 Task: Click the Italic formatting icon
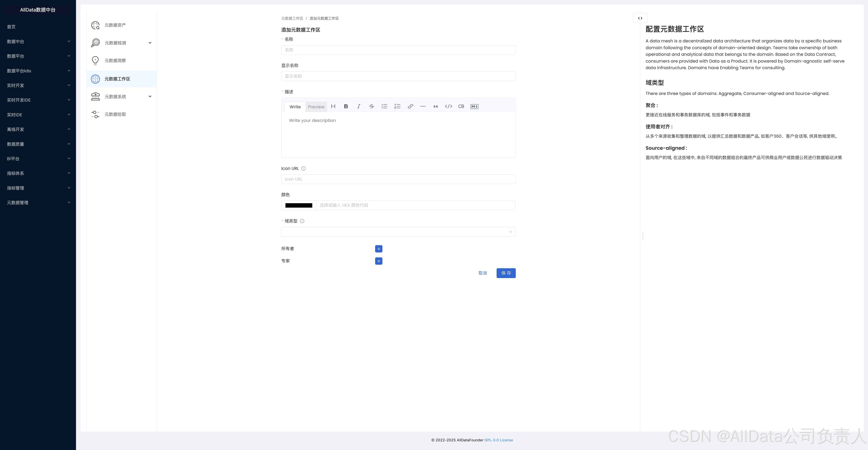358,106
